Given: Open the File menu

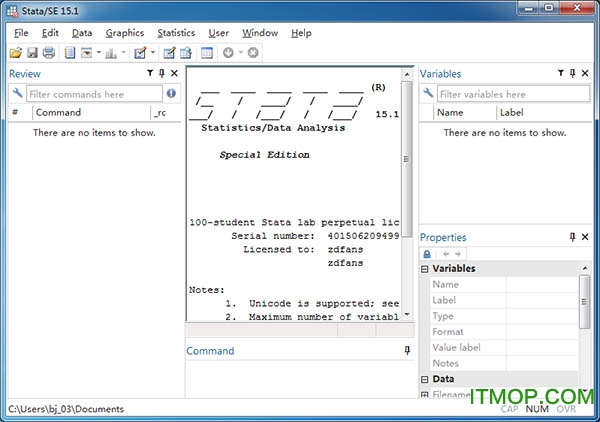Looking at the screenshot, I should (21, 33).
